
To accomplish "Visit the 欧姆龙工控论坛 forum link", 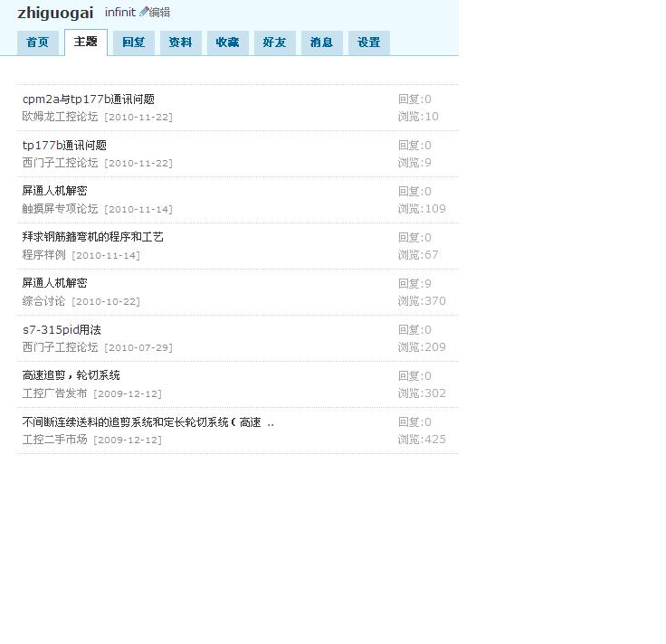I will [60, 117].
